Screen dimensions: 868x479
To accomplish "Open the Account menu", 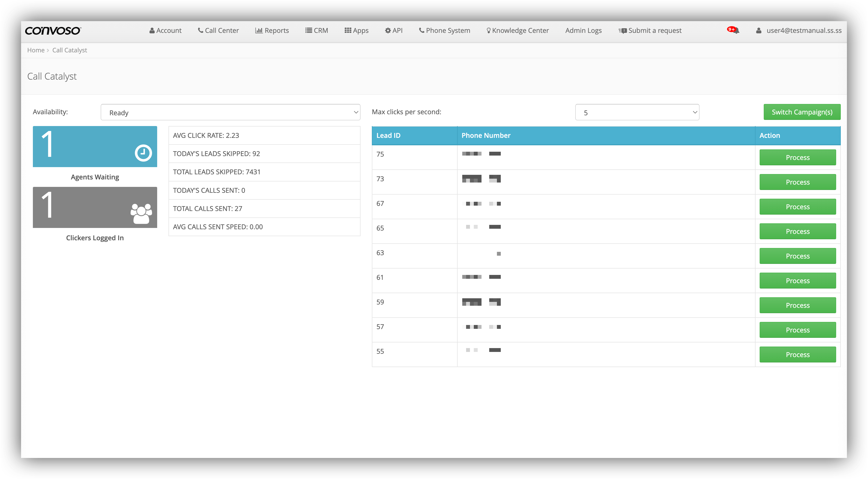I will pyautogui.click(x=165, y=31).
